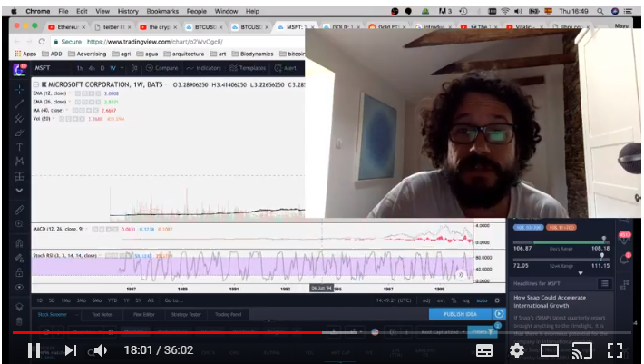The image size is (644, 364).
Task: Set chart range to YTD
Action: (x=112, y=300)
